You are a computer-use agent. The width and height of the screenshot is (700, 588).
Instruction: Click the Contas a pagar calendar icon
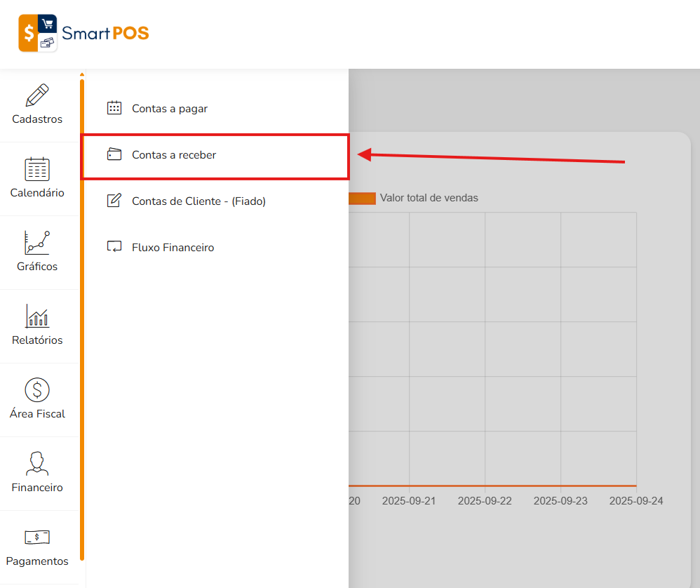(x=114, y=108)
